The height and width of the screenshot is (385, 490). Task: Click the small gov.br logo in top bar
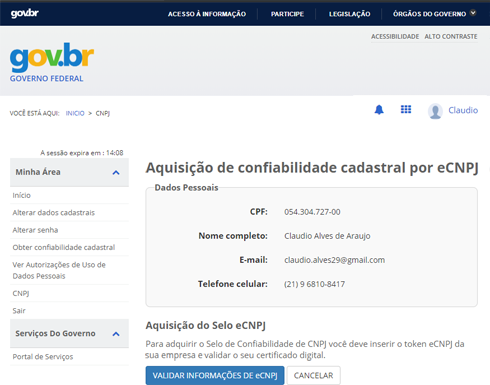25,13
